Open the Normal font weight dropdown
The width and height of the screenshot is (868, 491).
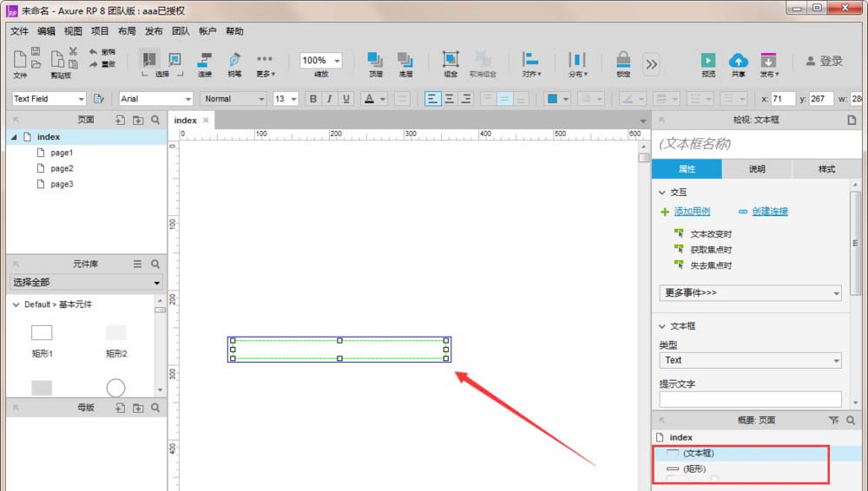coord(261,99)
